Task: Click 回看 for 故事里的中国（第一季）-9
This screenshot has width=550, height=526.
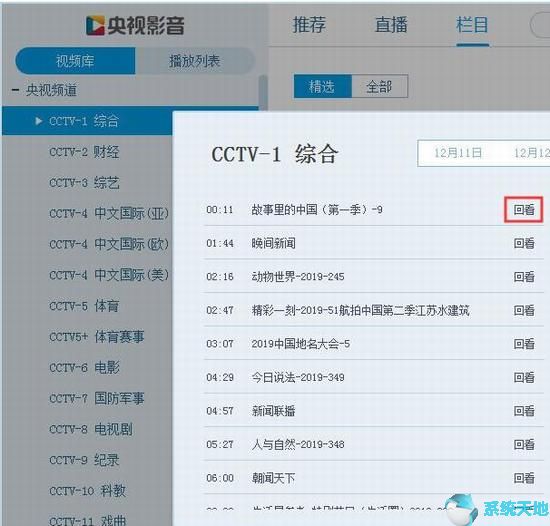Action: click(524, 210)
